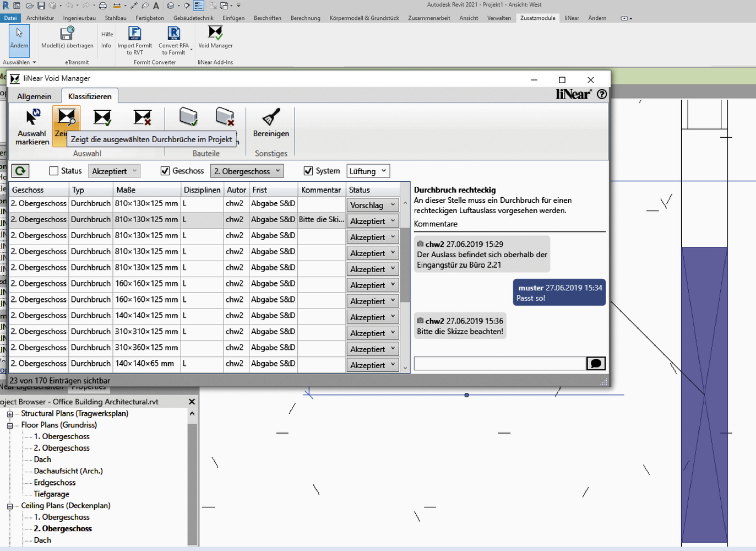Viewport: 756px width, 551px height.
Task: Click the reject void icon with red X
Action: (x=143, y=118)
